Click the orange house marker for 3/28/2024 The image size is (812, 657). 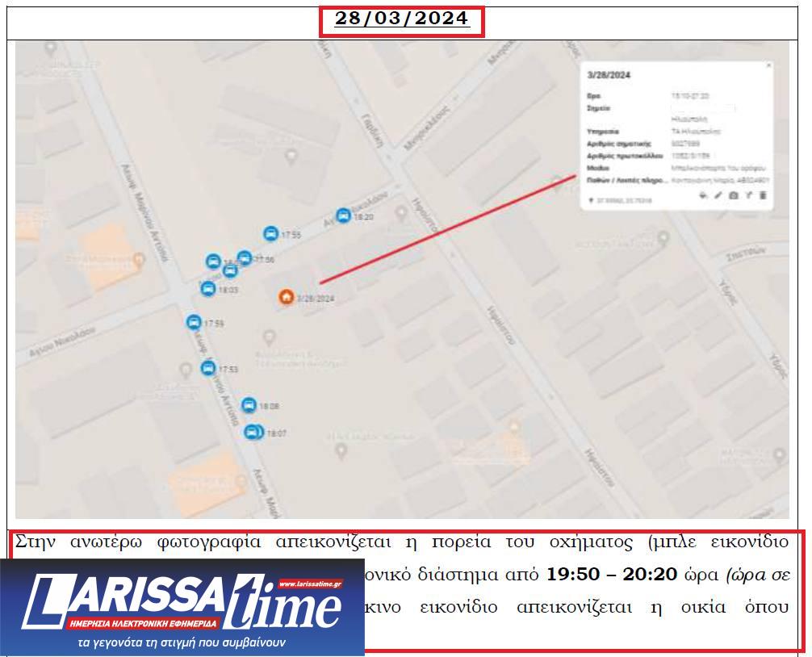pyautogui.click(x=286, y=297)
